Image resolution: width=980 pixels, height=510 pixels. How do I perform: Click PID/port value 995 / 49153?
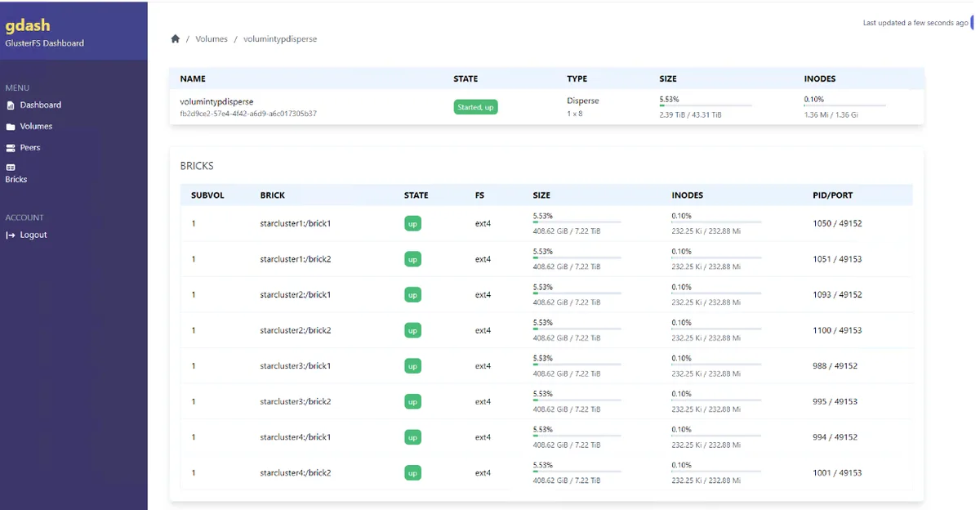[x=835, y=401]
